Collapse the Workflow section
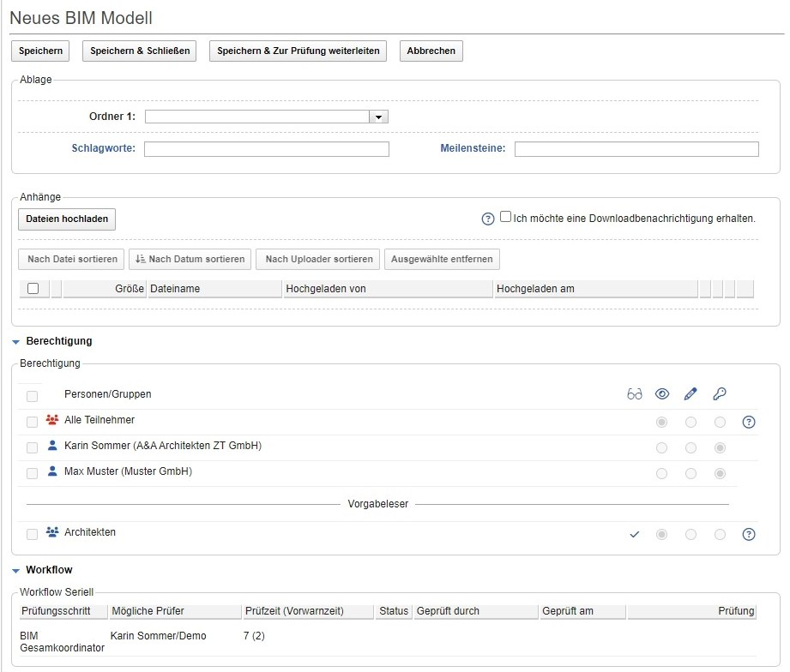This screenshot has width=790, height=672. (x=15, y=570)
